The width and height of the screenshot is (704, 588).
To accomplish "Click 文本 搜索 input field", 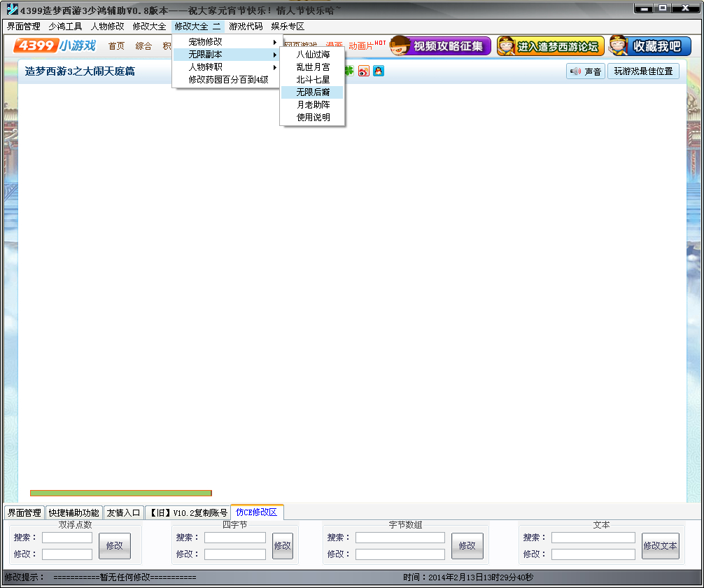I will tap(593, 537).
